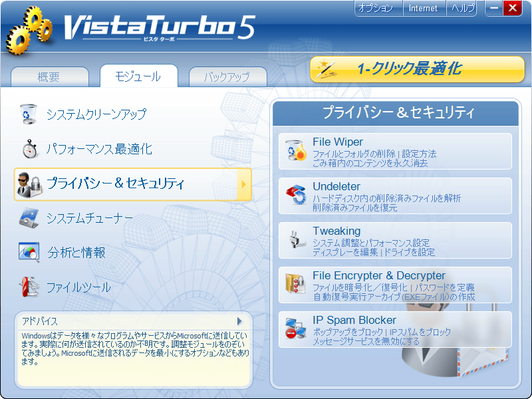Click the Tweaking plug icon
The height and width of the screenshot is (399, 532).
pyautogui.click(x=296, y=239)
